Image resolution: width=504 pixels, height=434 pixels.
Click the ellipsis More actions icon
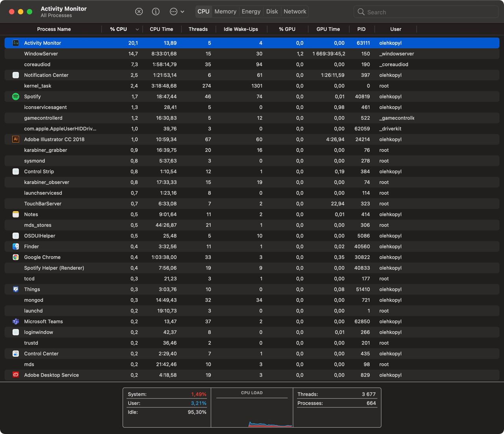point(173,12)
